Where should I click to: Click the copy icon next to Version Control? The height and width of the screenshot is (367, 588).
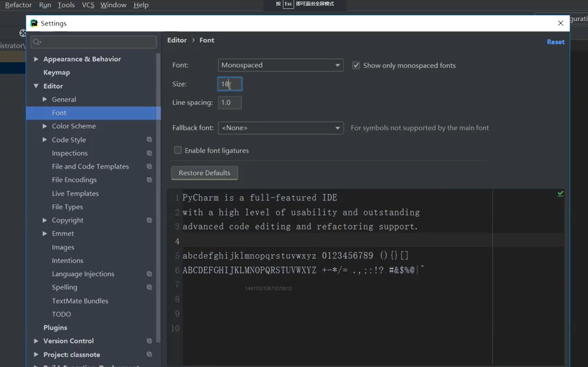(149, 341)
